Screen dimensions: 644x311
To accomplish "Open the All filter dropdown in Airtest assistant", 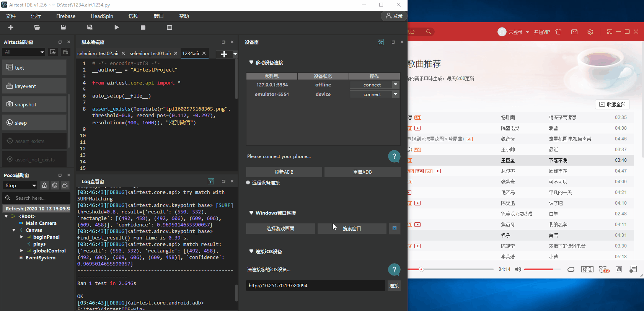I will 24,52.
